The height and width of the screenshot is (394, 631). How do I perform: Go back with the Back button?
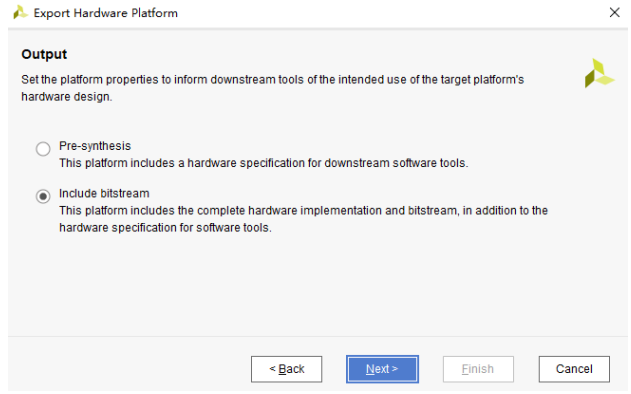coord(287,369)
